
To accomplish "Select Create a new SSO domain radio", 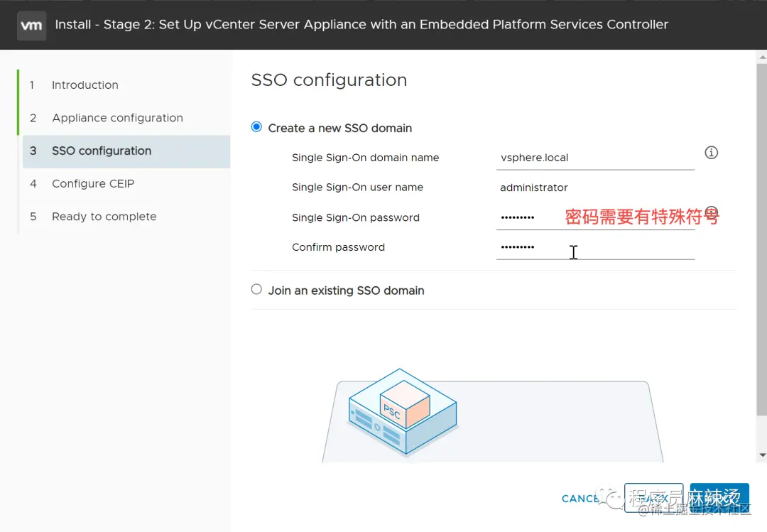I will tap(256, 127).
